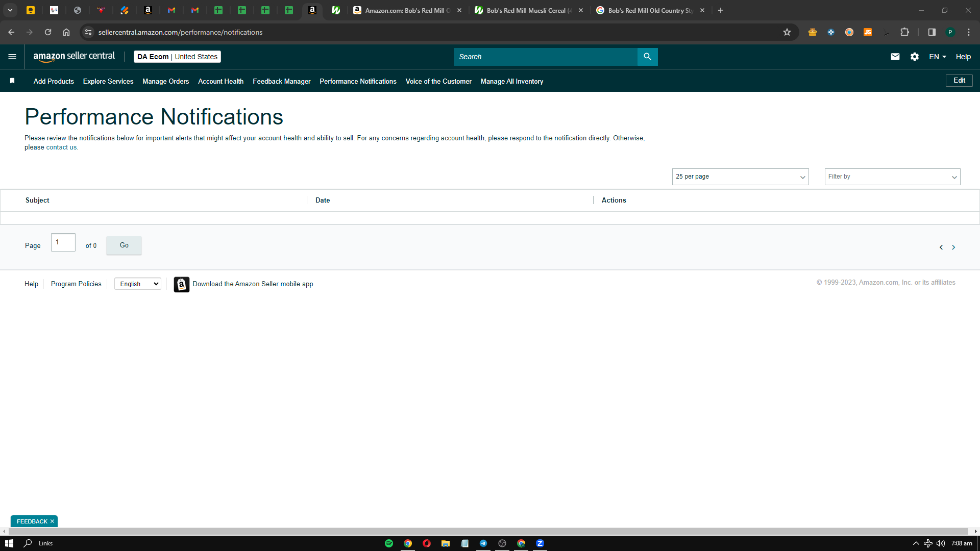Click the browser home icon
980x551 pixels.
click(x=66, y=32)
